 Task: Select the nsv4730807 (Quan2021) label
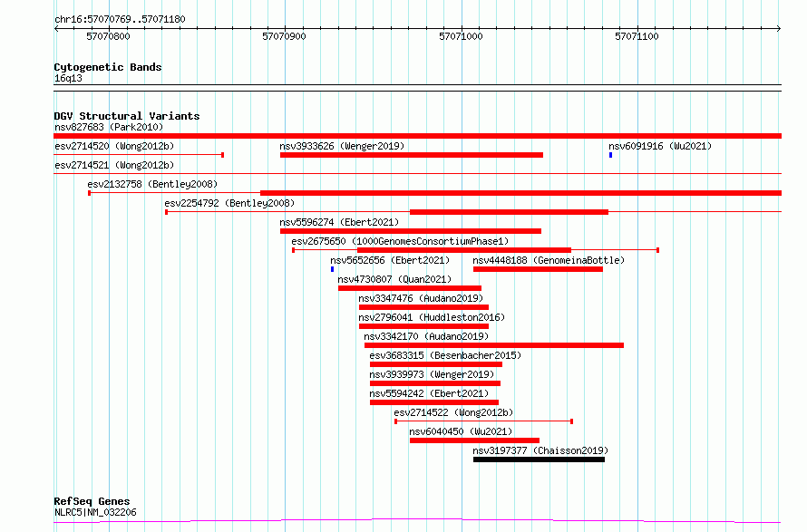click(394, 279)
